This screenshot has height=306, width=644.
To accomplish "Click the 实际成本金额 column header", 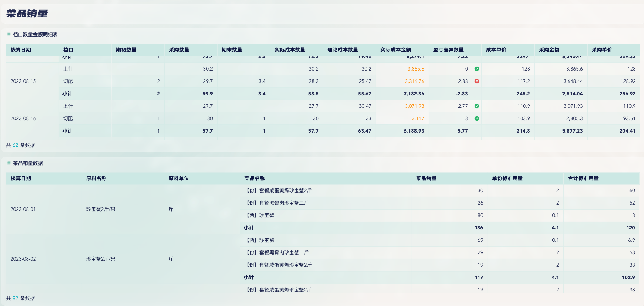I will (x=395, y=50).
